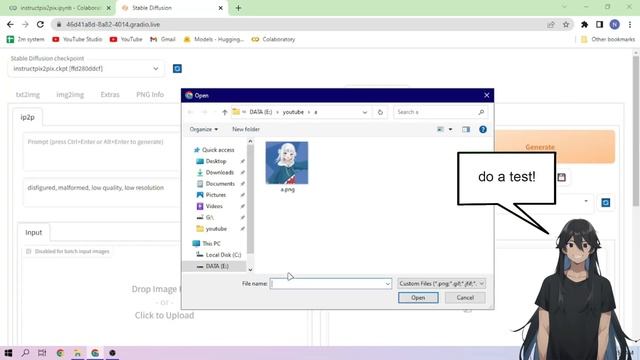This screenshot has width=640, height=360.
Task: Open the Chrome profile avatar
Action: (614, 24)
